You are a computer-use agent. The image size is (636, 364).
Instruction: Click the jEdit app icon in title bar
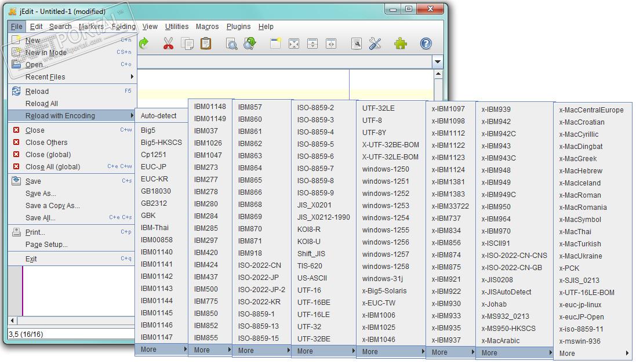(13, 12)
